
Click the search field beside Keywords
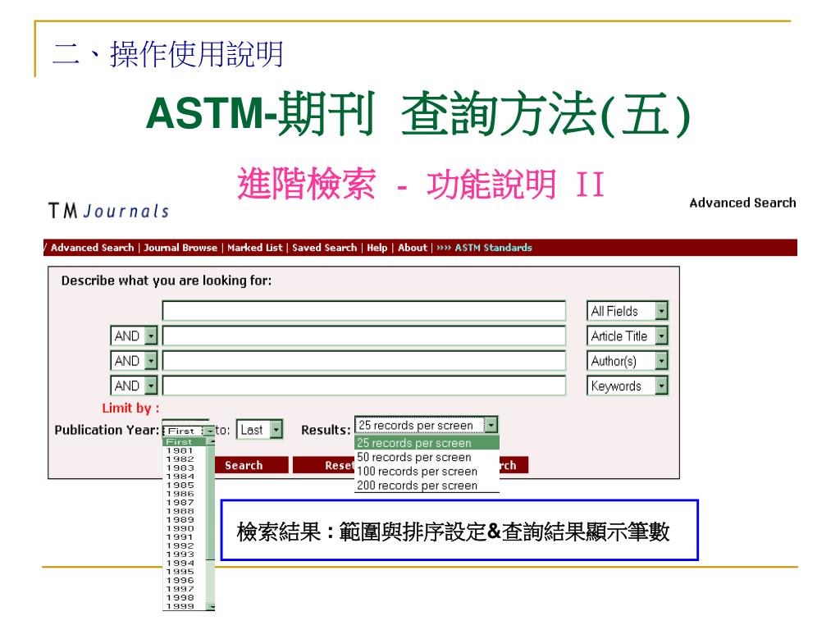[x=363, y=386]
